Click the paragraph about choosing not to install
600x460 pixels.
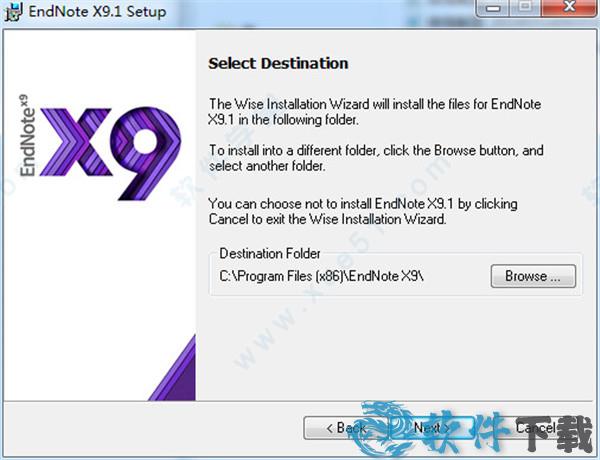363,211
